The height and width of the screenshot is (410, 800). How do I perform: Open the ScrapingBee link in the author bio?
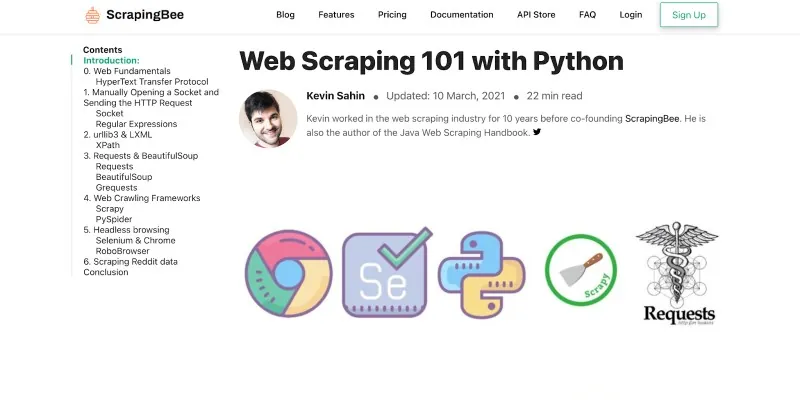point(652,119)
